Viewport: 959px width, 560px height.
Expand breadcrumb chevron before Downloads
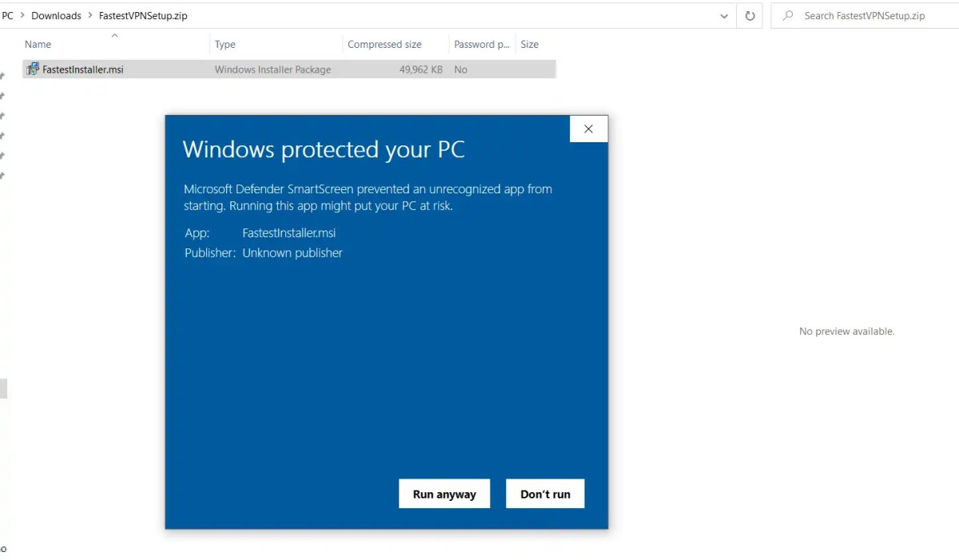coord(22,15)
